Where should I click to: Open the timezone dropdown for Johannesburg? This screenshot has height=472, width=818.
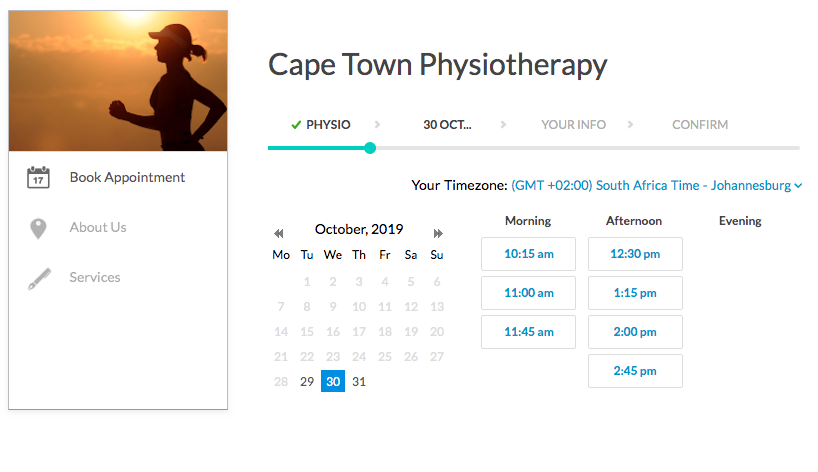pyautogui.click(x=656, y=185)
